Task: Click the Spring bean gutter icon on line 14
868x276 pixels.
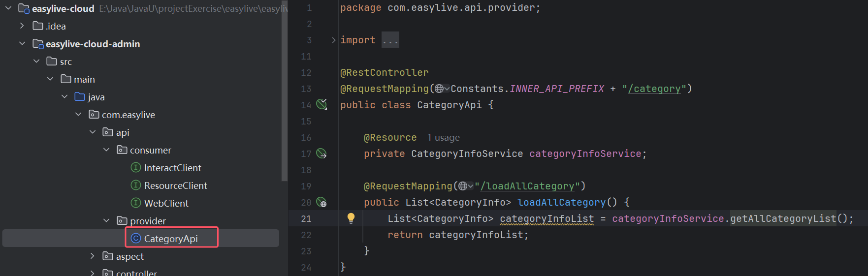Action: [x=321, y=104]
